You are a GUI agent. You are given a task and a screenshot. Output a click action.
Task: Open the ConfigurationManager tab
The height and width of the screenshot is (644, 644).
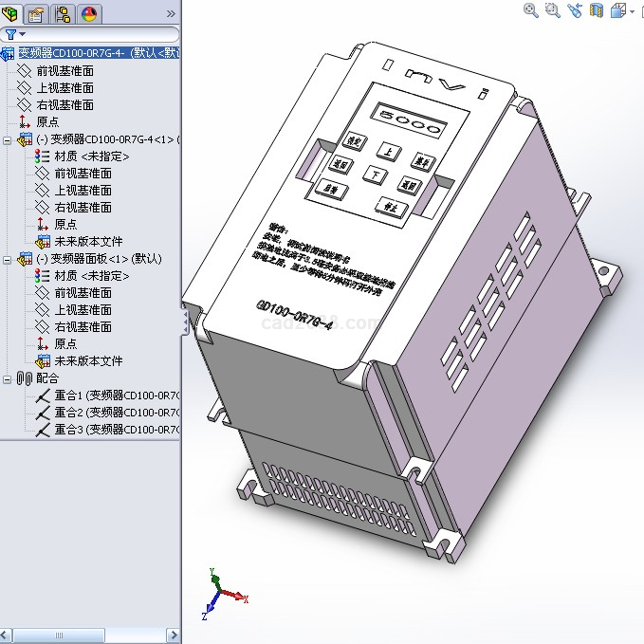pyautogui.click(x=64, y=13)
